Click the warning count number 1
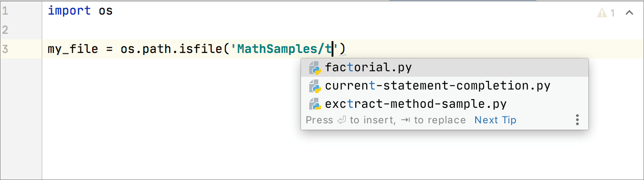 (613, 13)
